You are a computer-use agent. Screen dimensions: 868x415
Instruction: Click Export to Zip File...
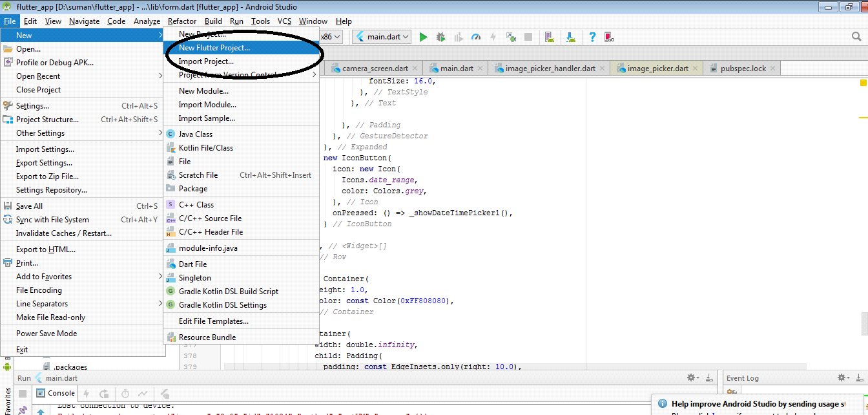(x=81, y=176)
